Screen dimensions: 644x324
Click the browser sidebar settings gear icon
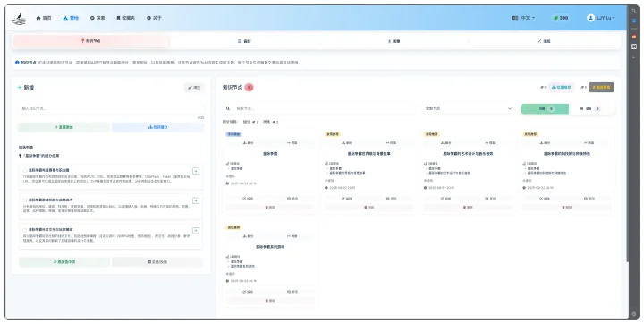coord(634,314)
